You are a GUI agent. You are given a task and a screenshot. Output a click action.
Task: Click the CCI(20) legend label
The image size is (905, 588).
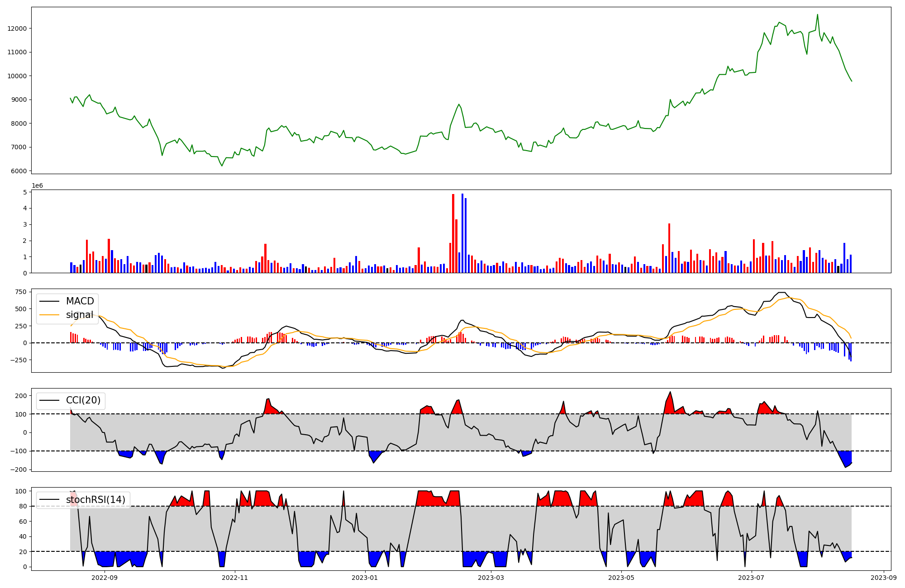click(x=83, y=400)
